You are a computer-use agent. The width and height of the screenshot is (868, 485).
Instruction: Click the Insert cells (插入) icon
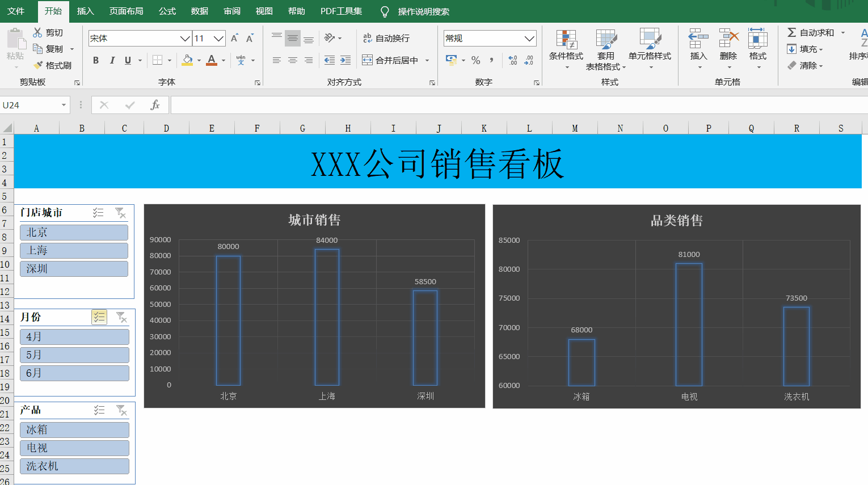point(698,39)
